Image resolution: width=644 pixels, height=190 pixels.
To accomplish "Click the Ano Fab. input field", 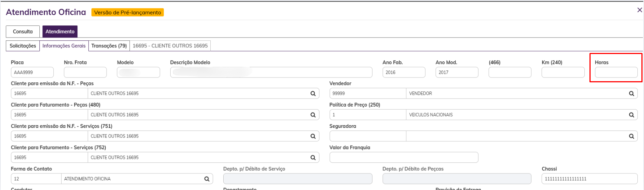I will pyautogui.click(x=404, y=72).
